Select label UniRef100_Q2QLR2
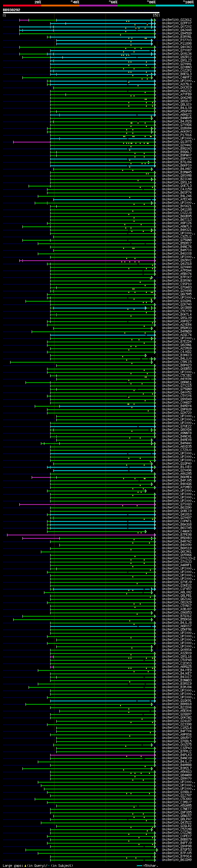Viewport: 197px width, 868px height. point(177,826)
